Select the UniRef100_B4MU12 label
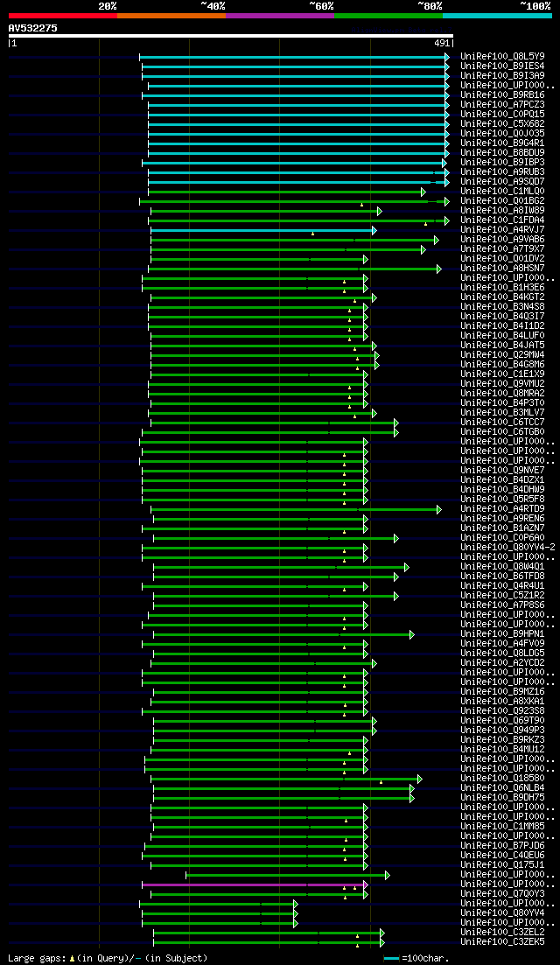Image resolution: width=560 pixels, height=965 pixels. pyautogui.click(x=502, y=750)
